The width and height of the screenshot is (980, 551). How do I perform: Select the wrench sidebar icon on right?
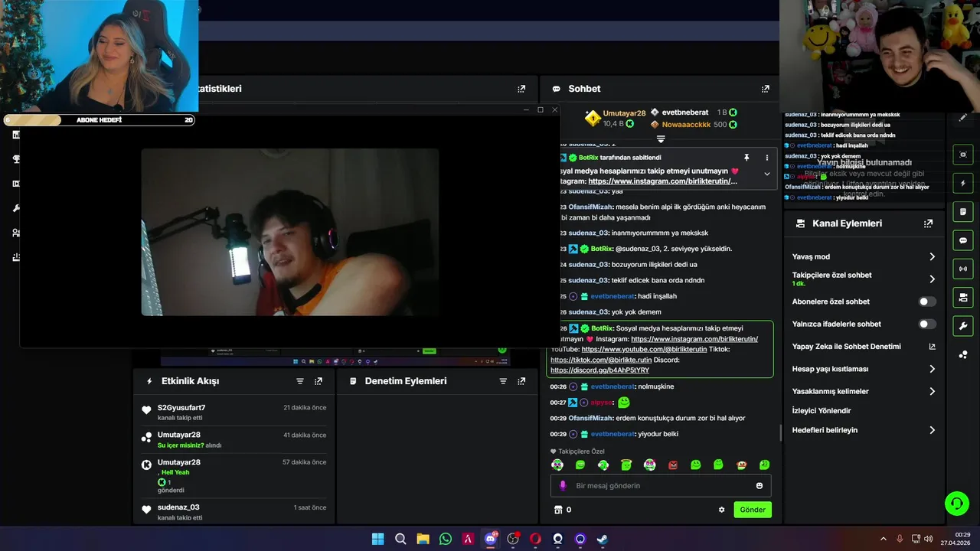coord(962,325)
